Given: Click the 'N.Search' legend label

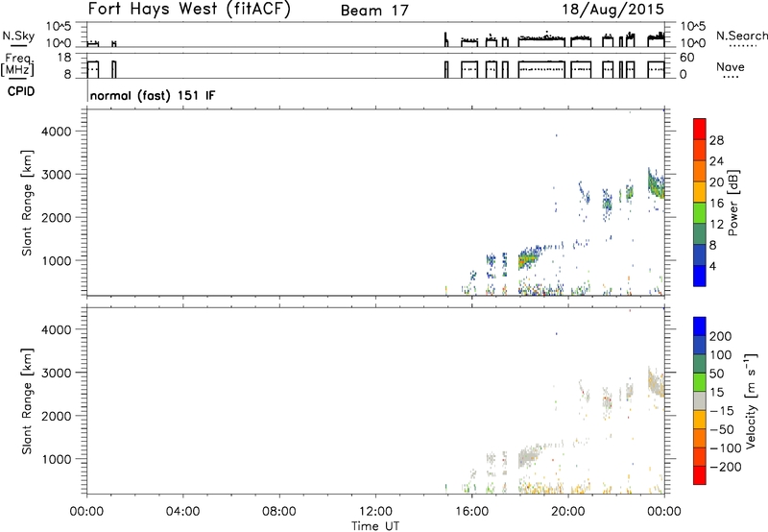Looking at the screenshot, I should tap(741, 36).
